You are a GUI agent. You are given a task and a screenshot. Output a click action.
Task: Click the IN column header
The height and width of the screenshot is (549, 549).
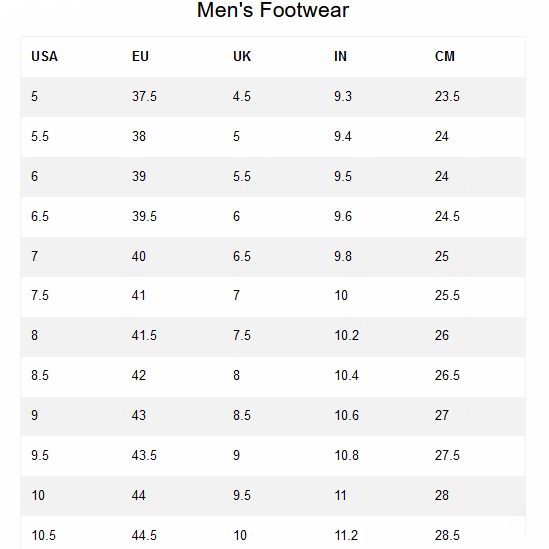[x=340, y=56]
